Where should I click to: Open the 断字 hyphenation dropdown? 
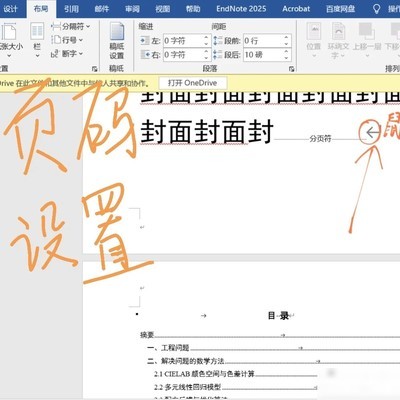click(x=67, y=53)
